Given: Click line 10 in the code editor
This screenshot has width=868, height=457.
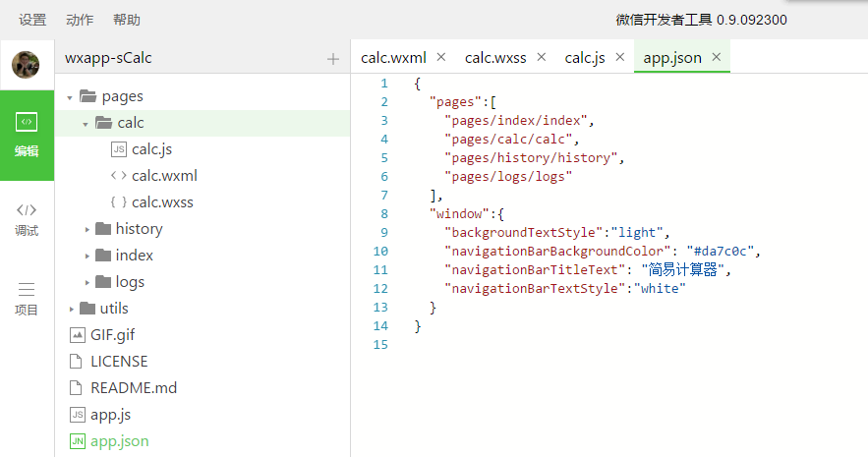Looking at the screenshot, I should [x=590, y=251].
